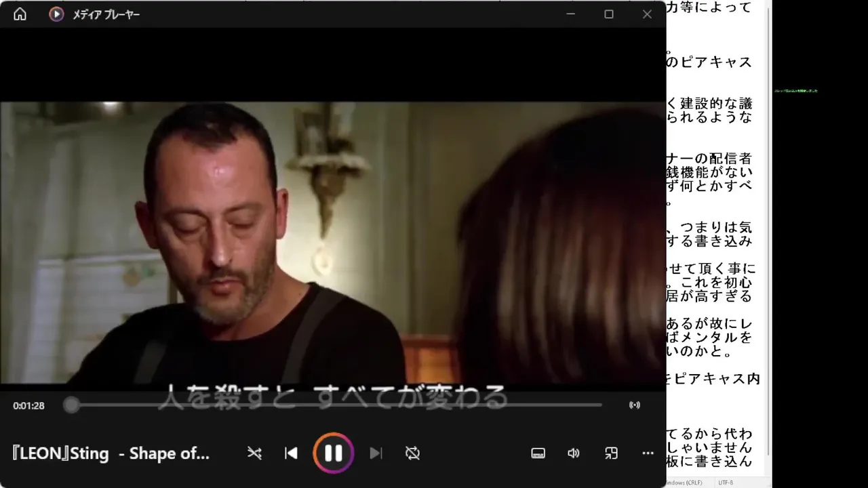Minimize the Media Player window
Screen dimensions: 868x488
pyautogui.click(x=571, y=14)
